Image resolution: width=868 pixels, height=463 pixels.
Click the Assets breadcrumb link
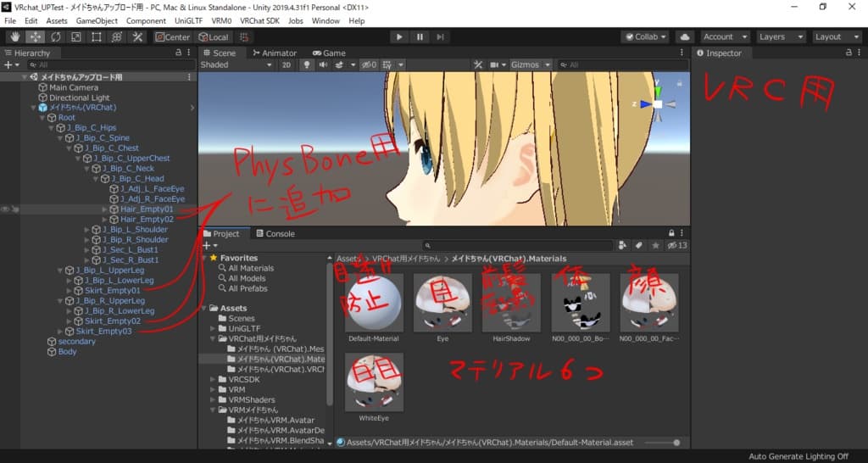click(x=347, y=259)
